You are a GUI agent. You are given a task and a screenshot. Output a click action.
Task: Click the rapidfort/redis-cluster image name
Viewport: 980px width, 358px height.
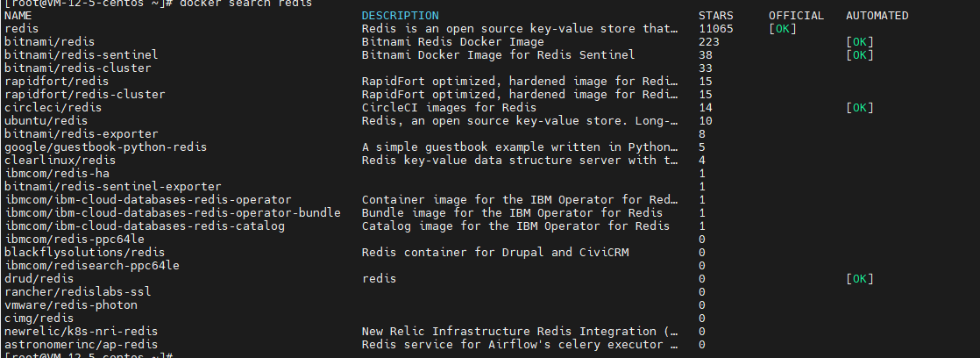[85, 95]
